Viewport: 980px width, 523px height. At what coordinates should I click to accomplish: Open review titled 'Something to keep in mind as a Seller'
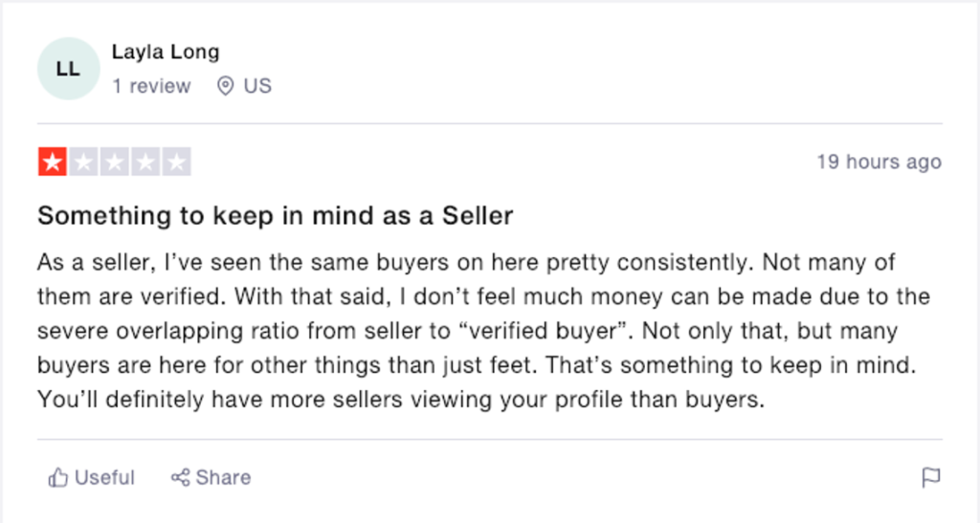(275, 216)
